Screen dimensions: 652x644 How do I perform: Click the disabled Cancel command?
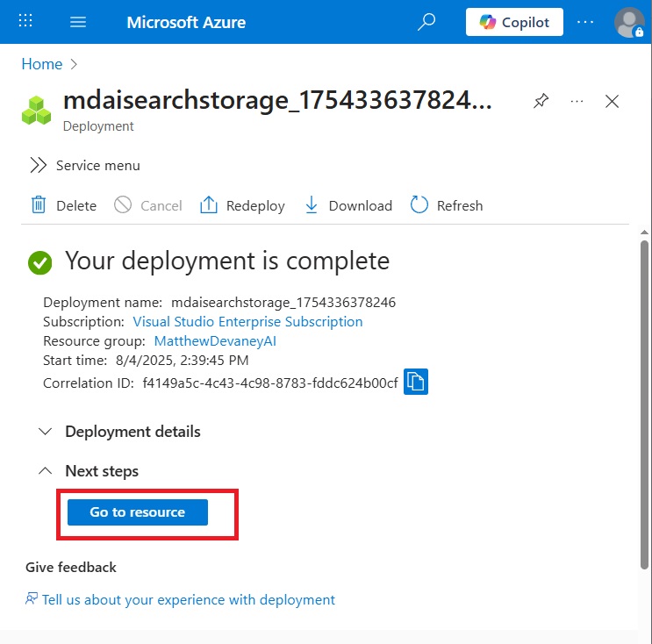[x=148, y=205]
